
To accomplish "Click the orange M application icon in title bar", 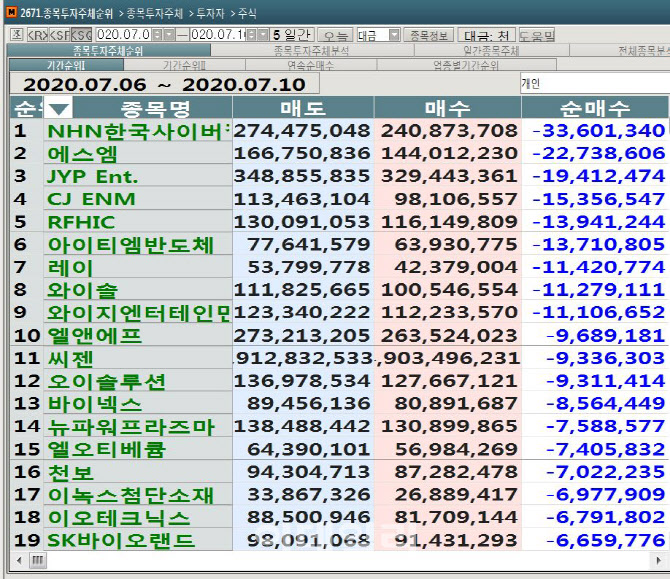I will coord(12,12).
